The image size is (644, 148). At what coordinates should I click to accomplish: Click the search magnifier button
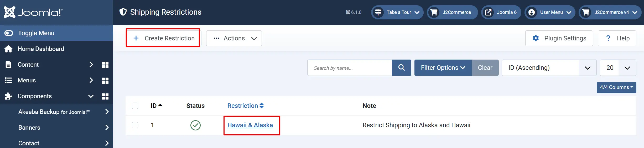(401, 68)
